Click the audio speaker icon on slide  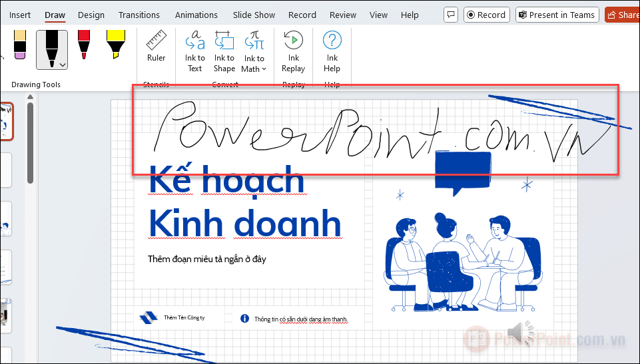(520, 333)
